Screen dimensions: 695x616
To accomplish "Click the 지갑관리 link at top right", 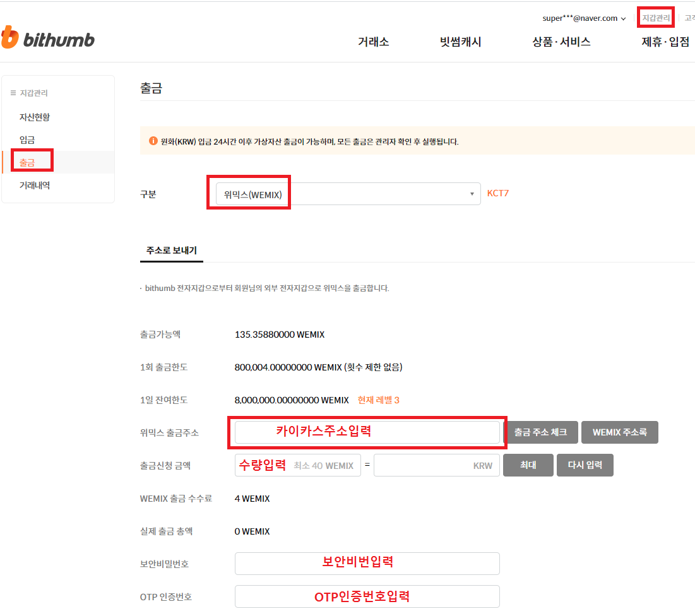I will pos(656,18).
